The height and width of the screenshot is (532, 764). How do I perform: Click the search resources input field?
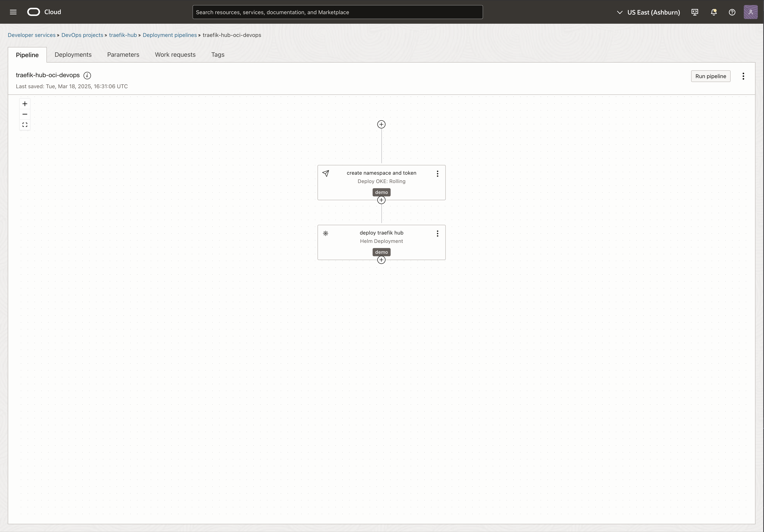pyautogui.click(x=338, y=12)
